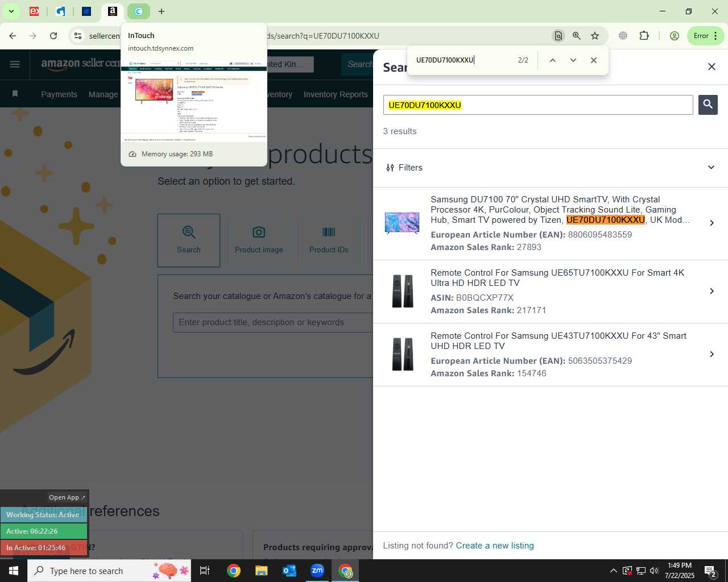This screenshot has height=582, width=728.
Task: Select the Amazon Seller Central tab
Action: (x=113, y=11)
